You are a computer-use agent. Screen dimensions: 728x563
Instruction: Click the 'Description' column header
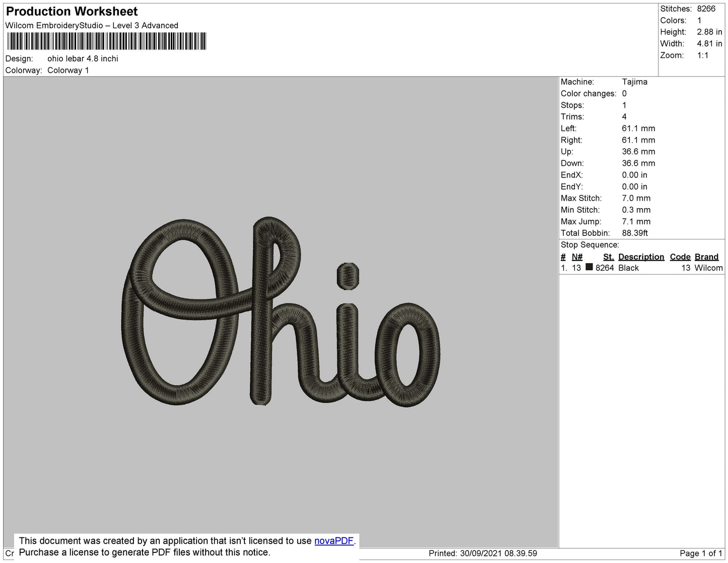(641, 257)
